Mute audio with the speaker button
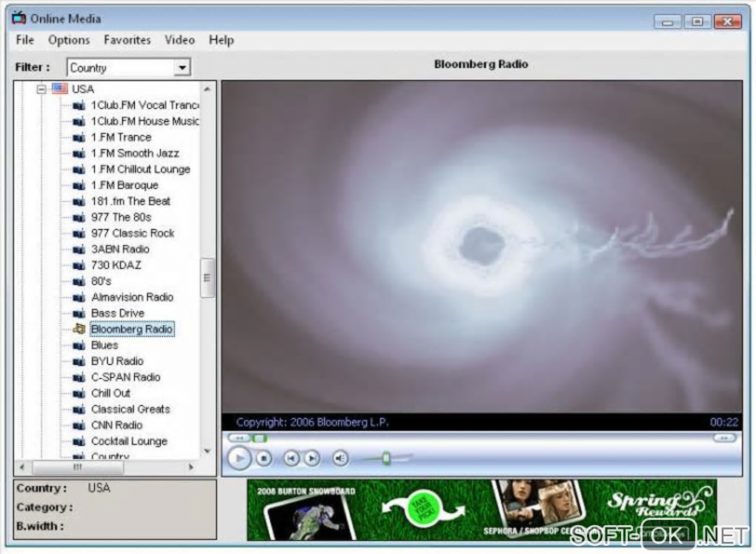Viewport: 756px width, 554px height. coord(340,458)
